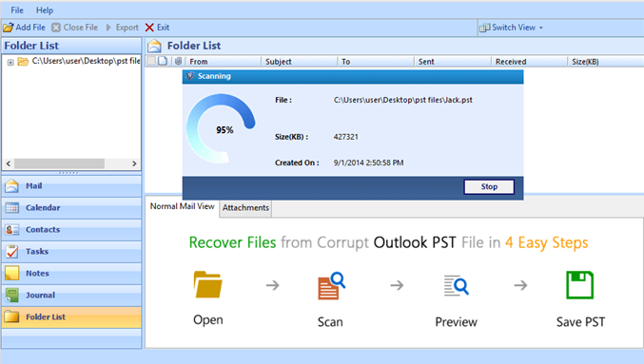Sort by the To column header
The image size is (644, 364).
(x=376, y=62)
